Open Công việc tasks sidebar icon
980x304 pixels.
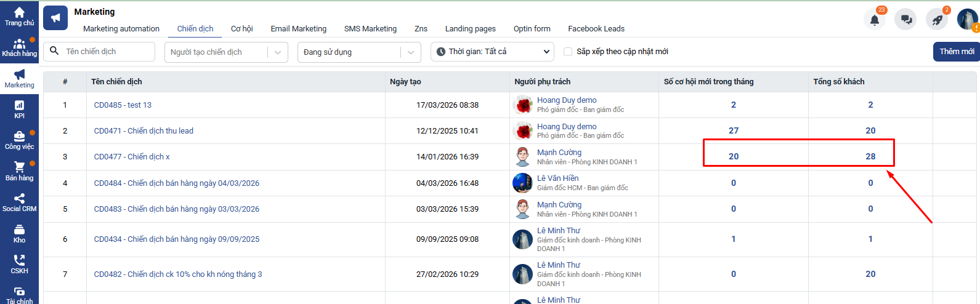tap(19, 138)
